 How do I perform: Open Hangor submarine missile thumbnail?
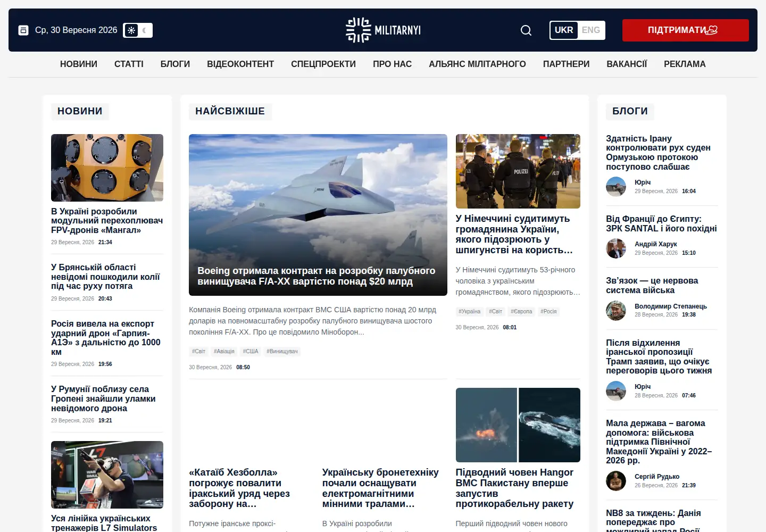tap(518, 425)
